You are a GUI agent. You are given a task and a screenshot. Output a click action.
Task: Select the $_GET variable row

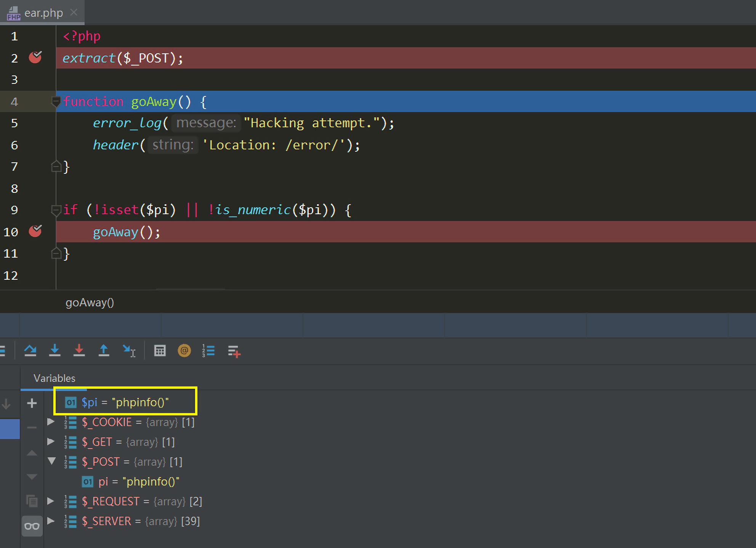pyautogui.click(x=119, y=442)
